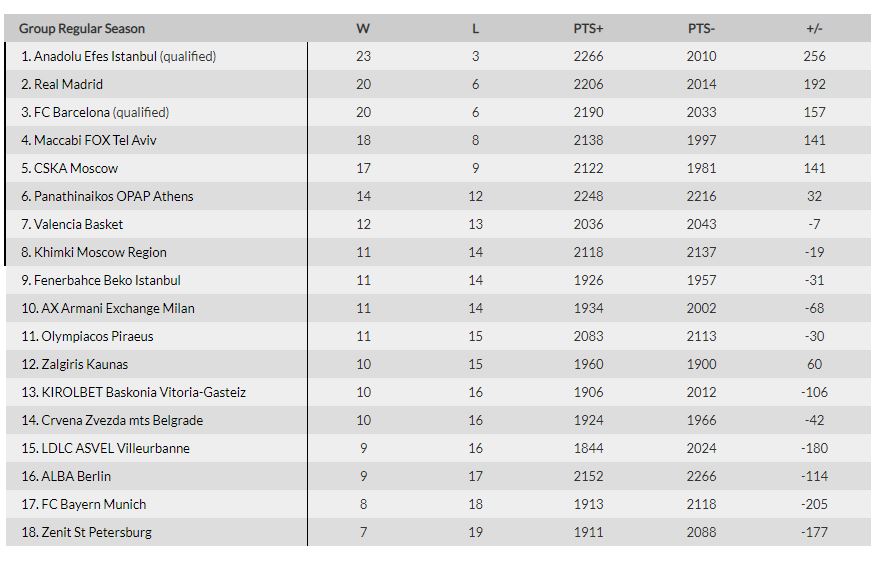877x565 pixels.
Task: Sort by the +/- column header
Action: tap(814, 29)
